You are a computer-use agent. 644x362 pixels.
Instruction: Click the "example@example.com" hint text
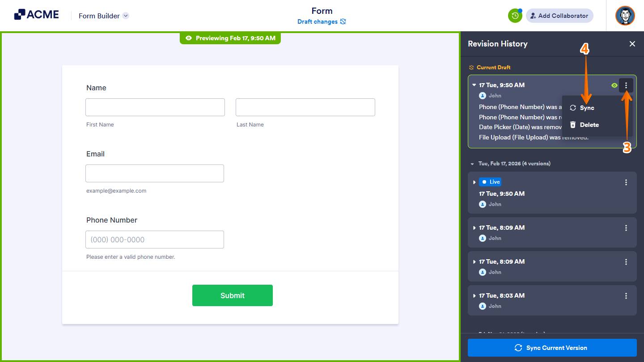tap(116, 191)
